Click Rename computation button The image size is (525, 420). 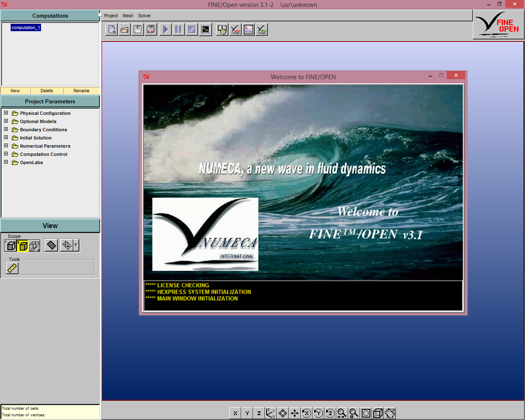tap(81, 91)
